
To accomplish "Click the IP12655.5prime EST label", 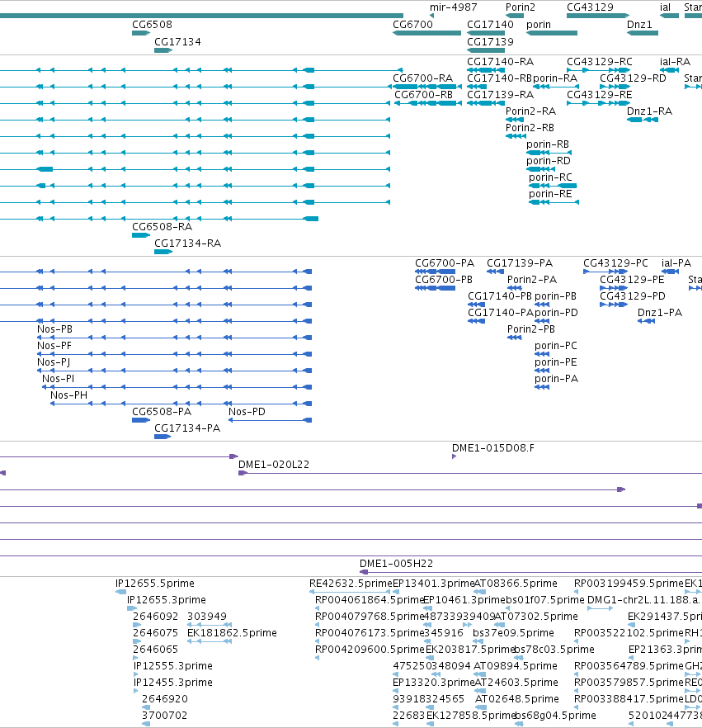I will [155, 584].
